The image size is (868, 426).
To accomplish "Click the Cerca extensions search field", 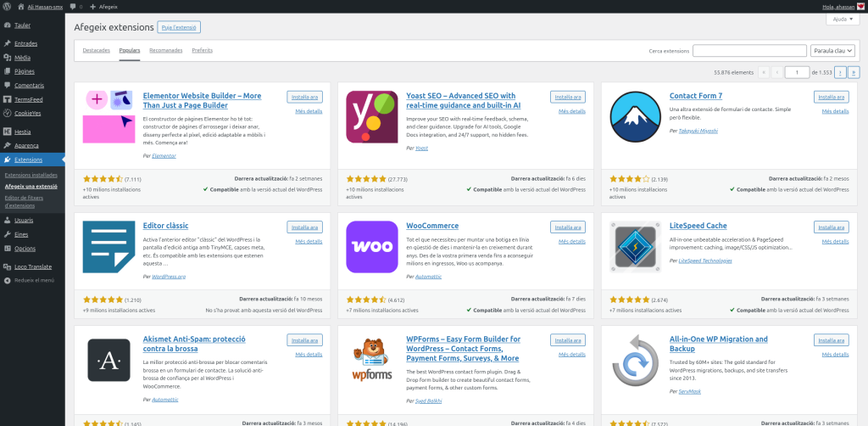I will (748, 51).
